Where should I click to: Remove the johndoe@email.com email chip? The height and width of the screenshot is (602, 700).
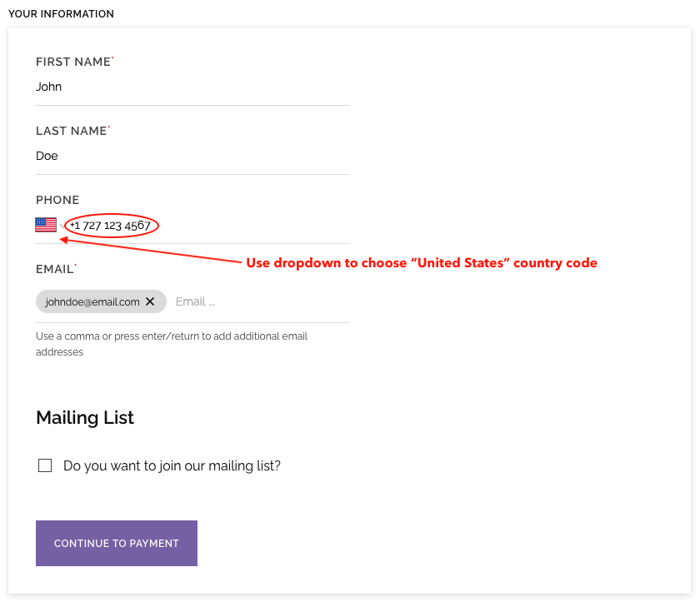point(150,301)
